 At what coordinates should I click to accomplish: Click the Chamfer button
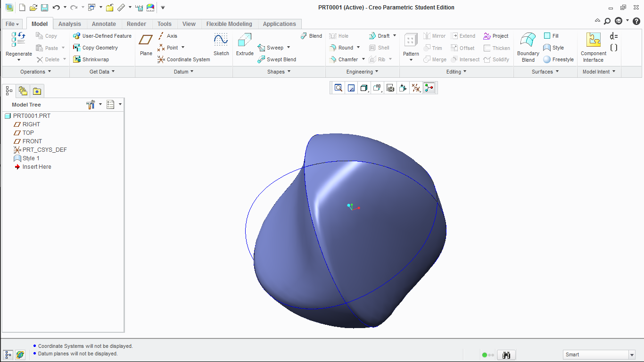[x=344, y=59]
